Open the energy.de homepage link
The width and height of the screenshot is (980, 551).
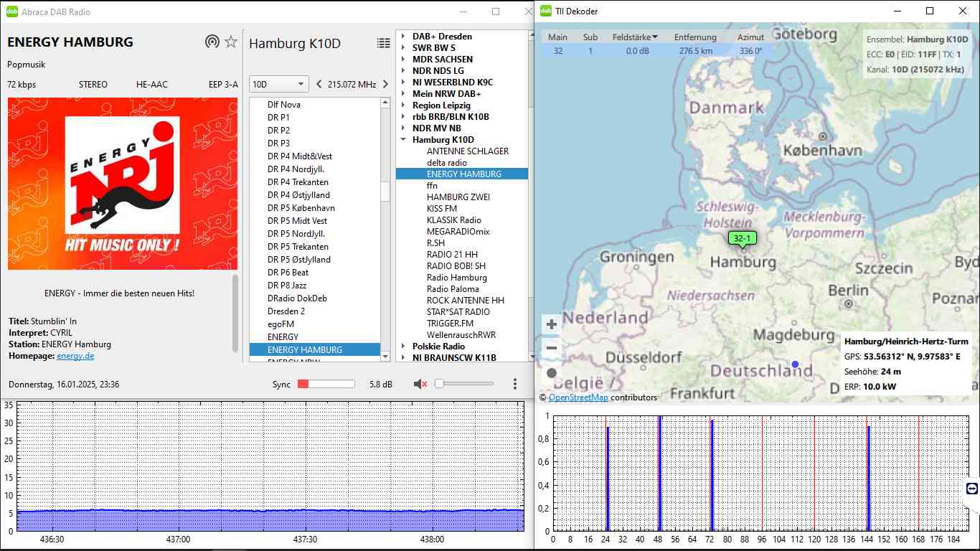point(75,356)
